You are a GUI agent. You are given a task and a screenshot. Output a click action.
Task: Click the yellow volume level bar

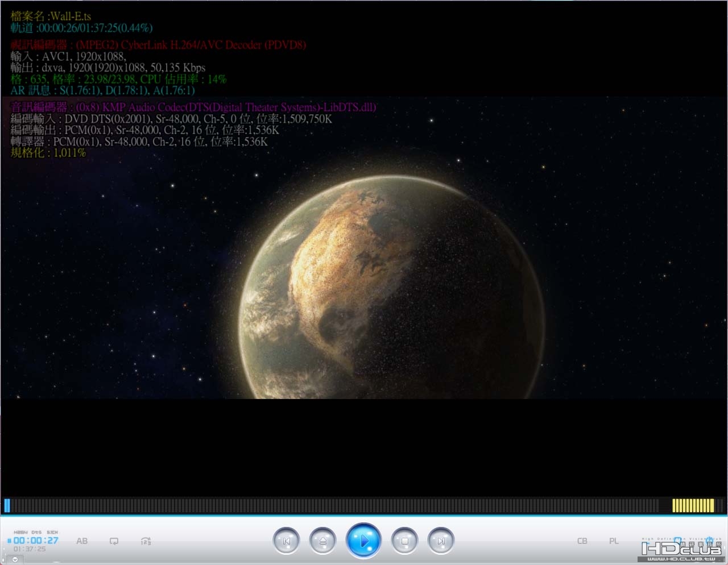click(x=693, y=505)
